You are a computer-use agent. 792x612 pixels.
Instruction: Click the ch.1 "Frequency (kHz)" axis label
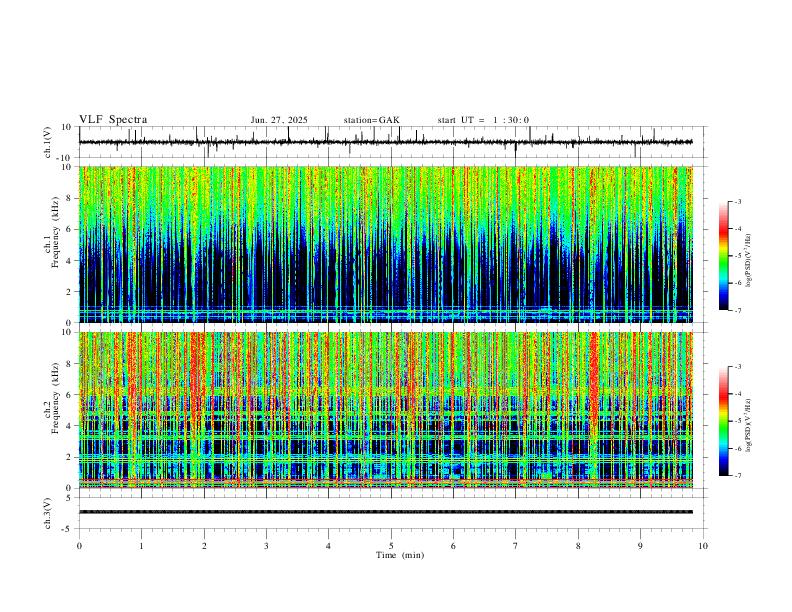click(x=56, y=232)
